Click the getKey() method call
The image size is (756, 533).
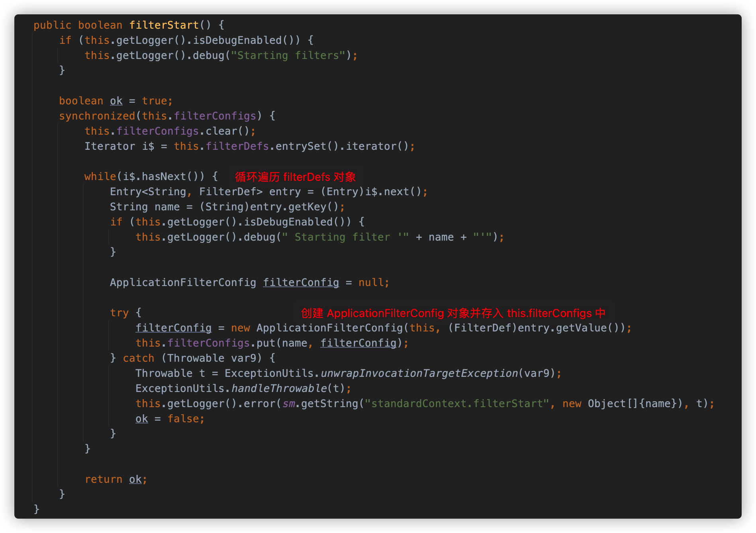[313, 207]
